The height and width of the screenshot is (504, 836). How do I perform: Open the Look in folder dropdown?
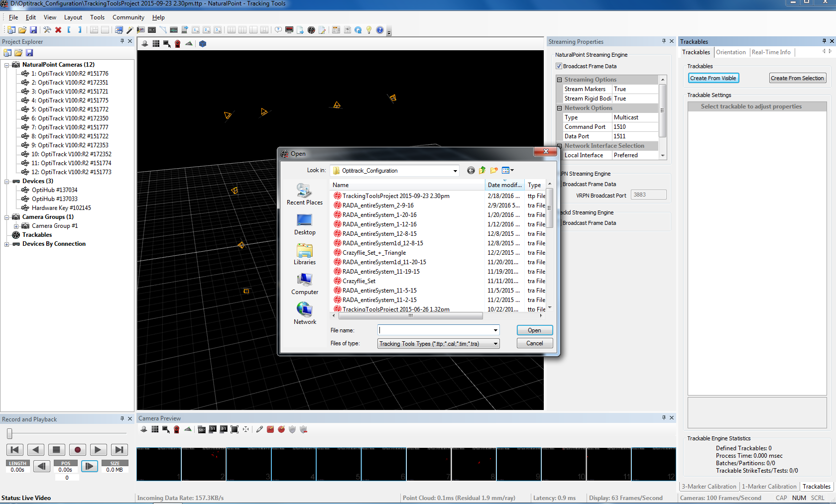[455, 171]
